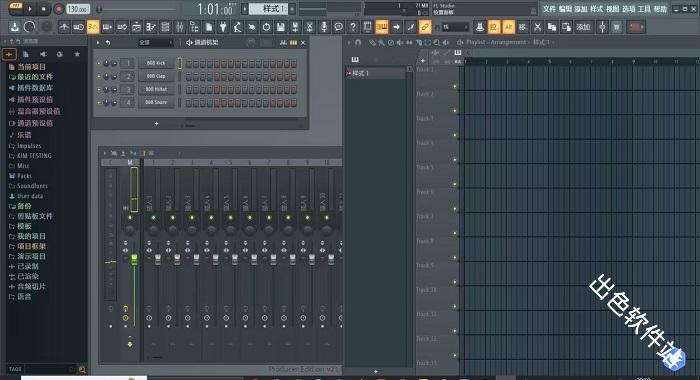Image resolution: width=700 pixels, height=380 pixels.
Task: Toggle step sequencer view icon in channel rack
Action: pyautogui.click(x=293, y=42)
